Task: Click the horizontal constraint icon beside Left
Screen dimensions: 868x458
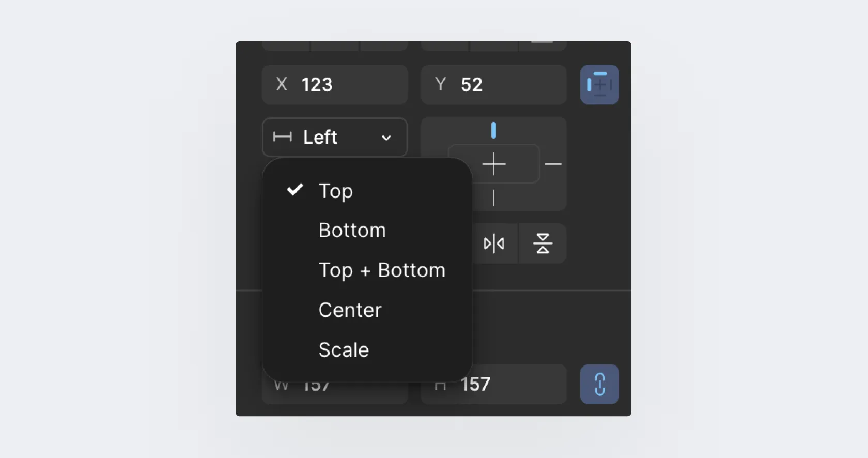Action: (282, 137)
